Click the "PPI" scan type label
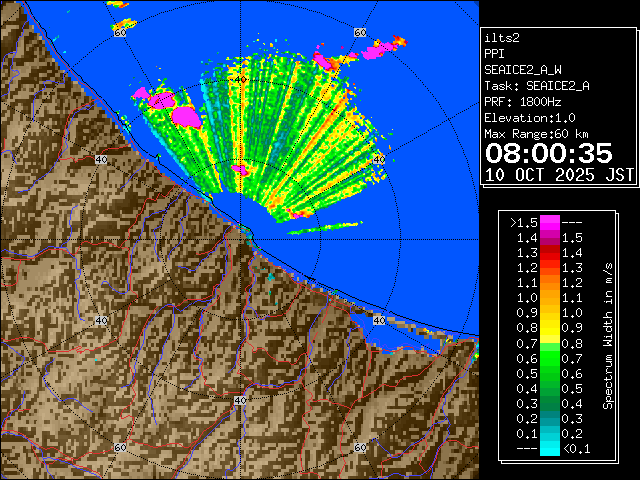 click(x=495, y=54)
